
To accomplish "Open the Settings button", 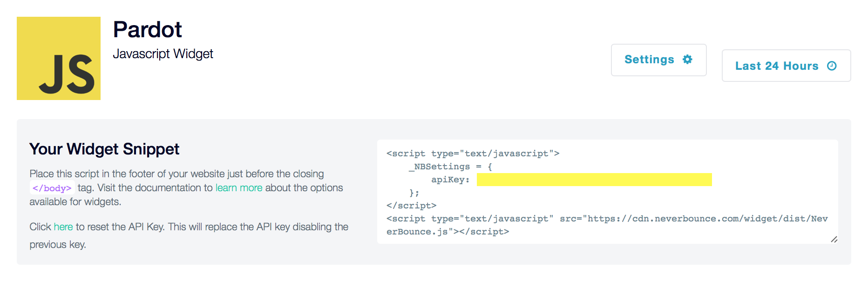I will click(658, 60).
